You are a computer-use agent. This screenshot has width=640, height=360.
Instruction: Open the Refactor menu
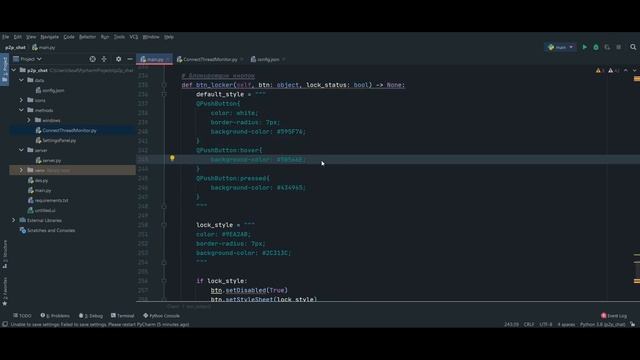point(87,37)
